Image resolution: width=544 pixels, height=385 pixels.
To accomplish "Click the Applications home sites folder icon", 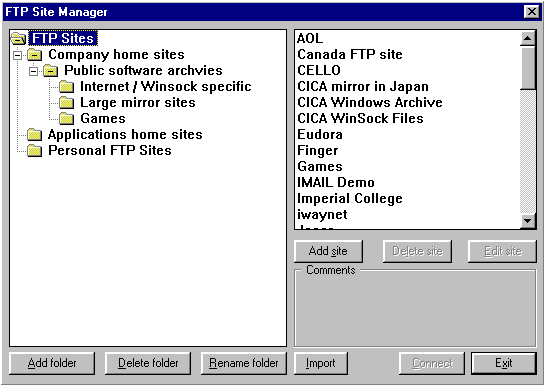I will click(x=35, y=135).
